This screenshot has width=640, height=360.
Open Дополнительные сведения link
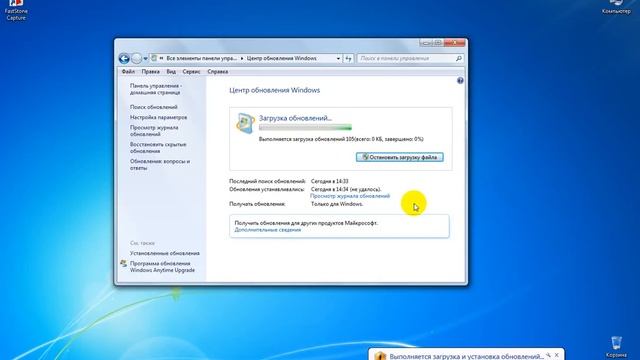(267, 230)
